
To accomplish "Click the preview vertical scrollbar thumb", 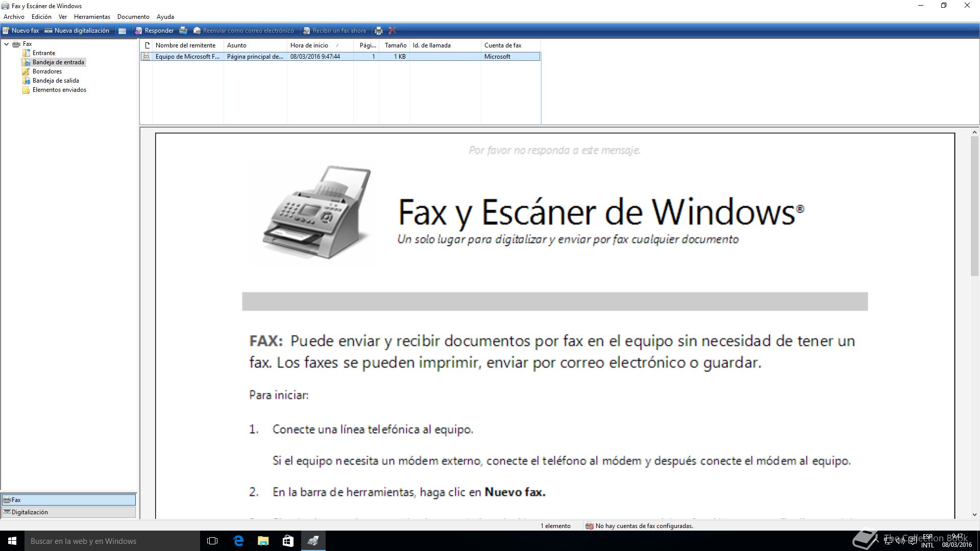I will click(974, 207).
